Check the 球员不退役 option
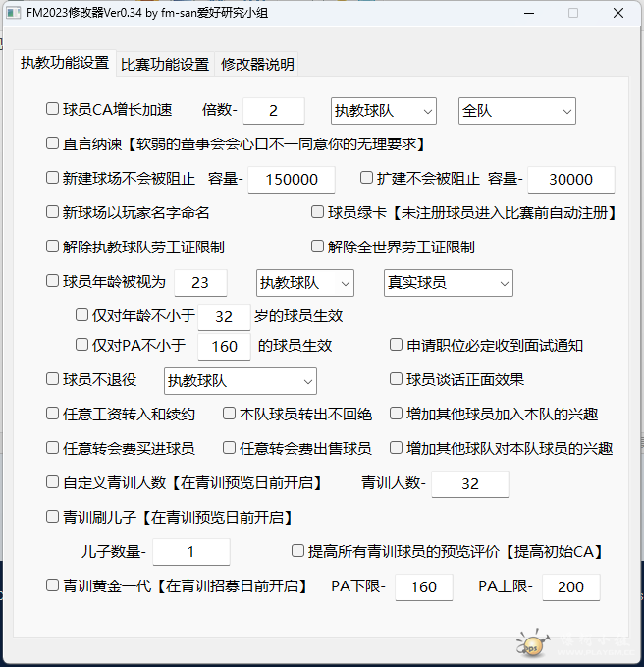The width and height of the screenshot is (644, 667). click(x=52, y=379)
